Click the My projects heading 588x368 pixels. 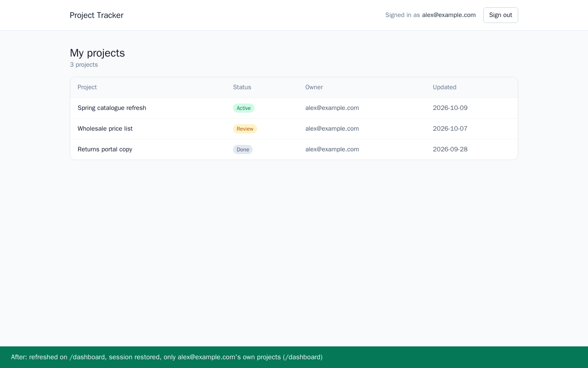point(97,53)
